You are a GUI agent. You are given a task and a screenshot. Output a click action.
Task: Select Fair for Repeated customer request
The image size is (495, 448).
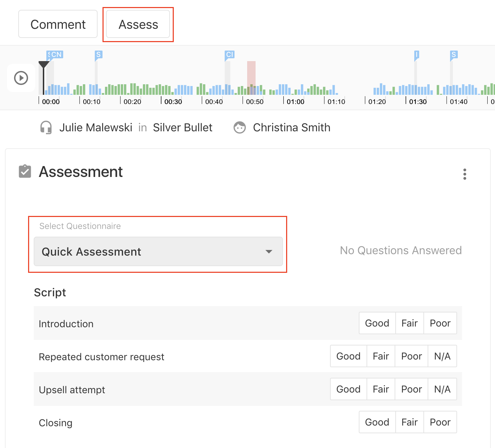[x=381, y=356]
